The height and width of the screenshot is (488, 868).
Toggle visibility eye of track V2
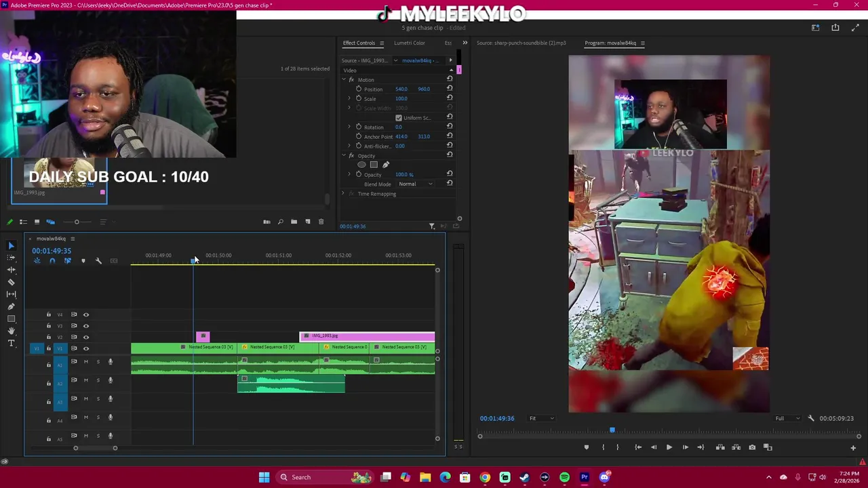[86, 337]
